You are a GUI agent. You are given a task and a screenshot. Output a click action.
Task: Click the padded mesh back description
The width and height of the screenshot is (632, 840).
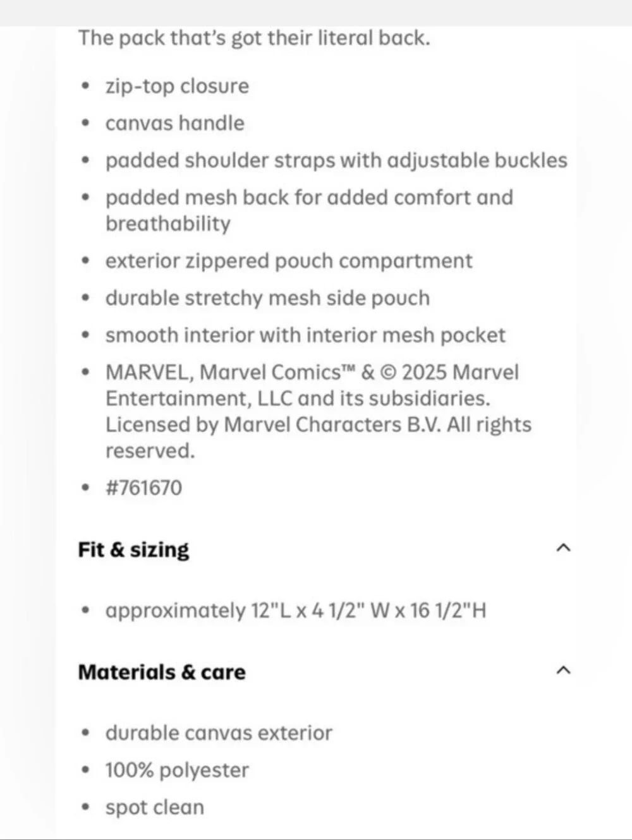click(x=309, y=210)
